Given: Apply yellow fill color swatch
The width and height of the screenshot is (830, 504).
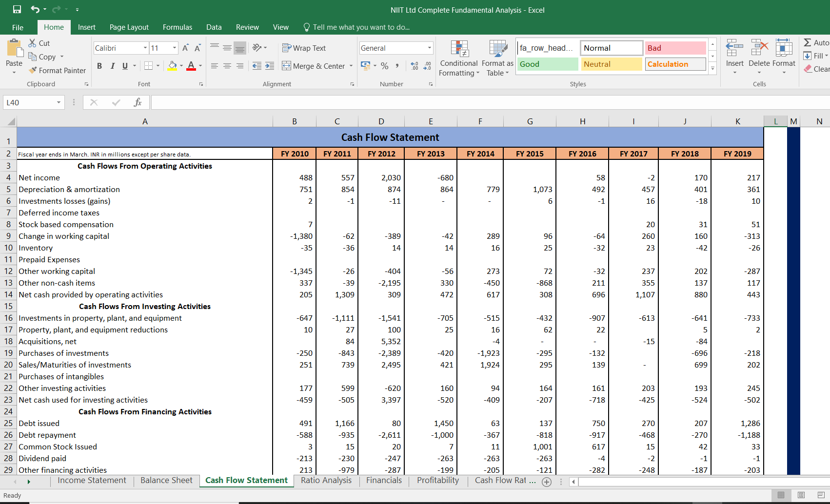Looking at the screenshot, I should pos(172,66).
